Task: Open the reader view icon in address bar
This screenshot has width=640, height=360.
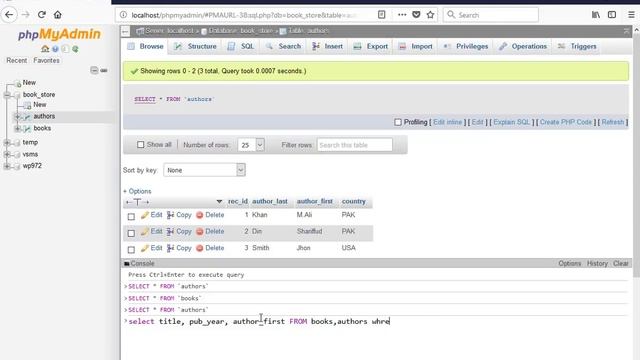Action: click(381, 15)
